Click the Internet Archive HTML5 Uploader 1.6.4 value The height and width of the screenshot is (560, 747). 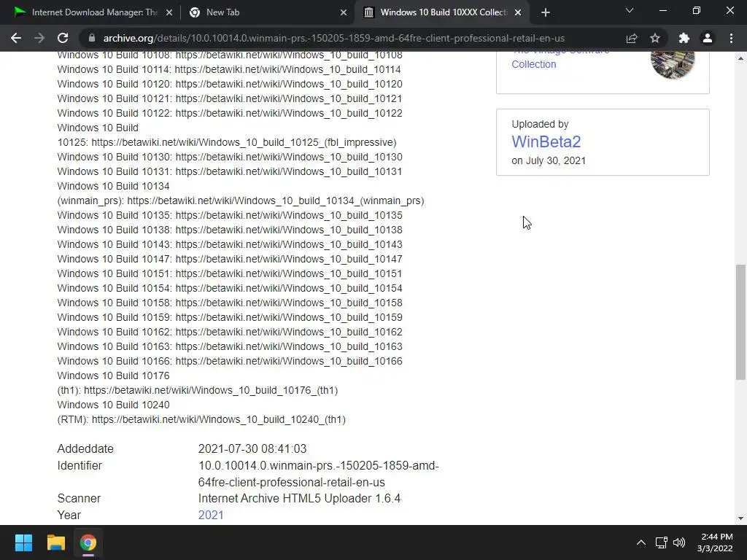(x=299, y=498)
